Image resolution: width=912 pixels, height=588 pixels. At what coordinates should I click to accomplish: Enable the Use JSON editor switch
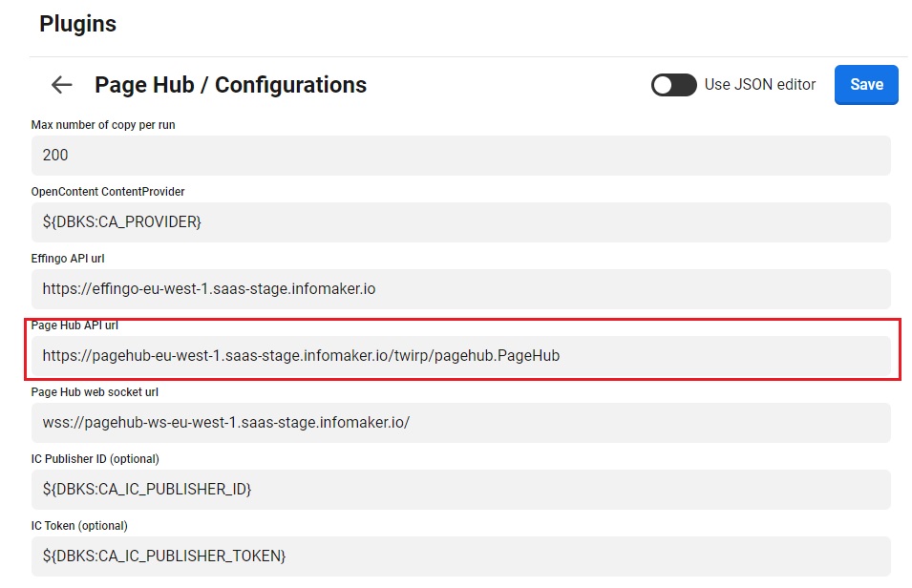point(673,85)
